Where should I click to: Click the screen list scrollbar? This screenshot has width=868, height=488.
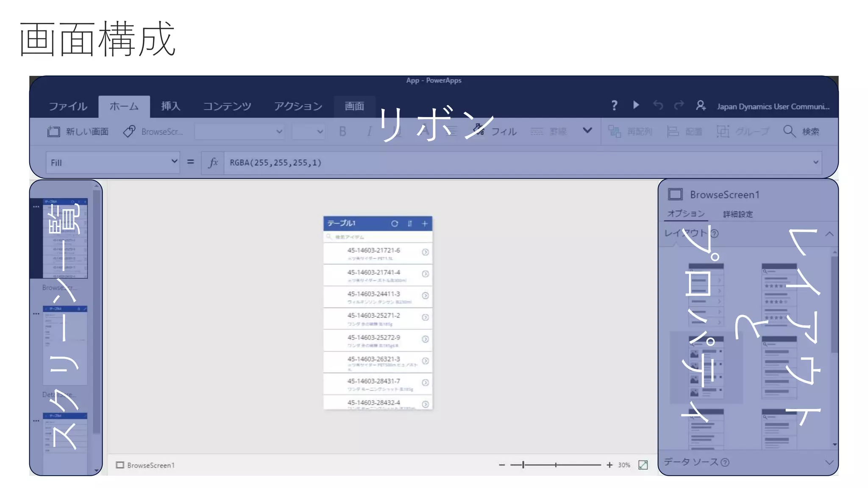96,311
